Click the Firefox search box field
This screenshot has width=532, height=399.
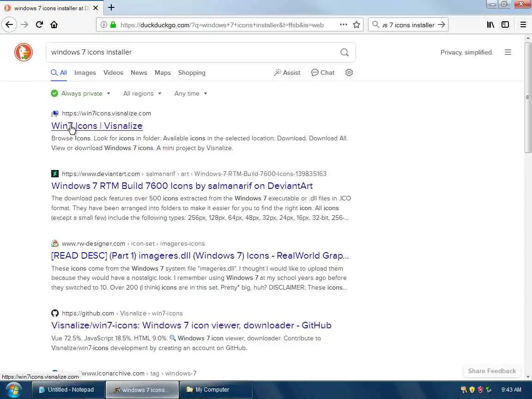[x=408, y=25]
